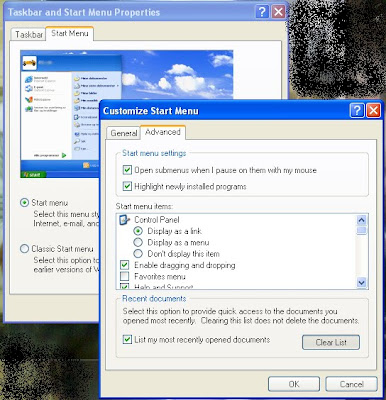Click the list scroll down arrow
The width and height of the screenshot is (386, 400).
point(361,283)
